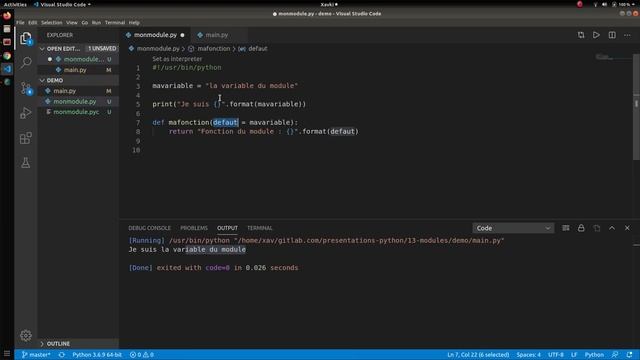
Task: Click the mafonction breadcrumb
Action: pyautogui.click(x=213, y=49)
